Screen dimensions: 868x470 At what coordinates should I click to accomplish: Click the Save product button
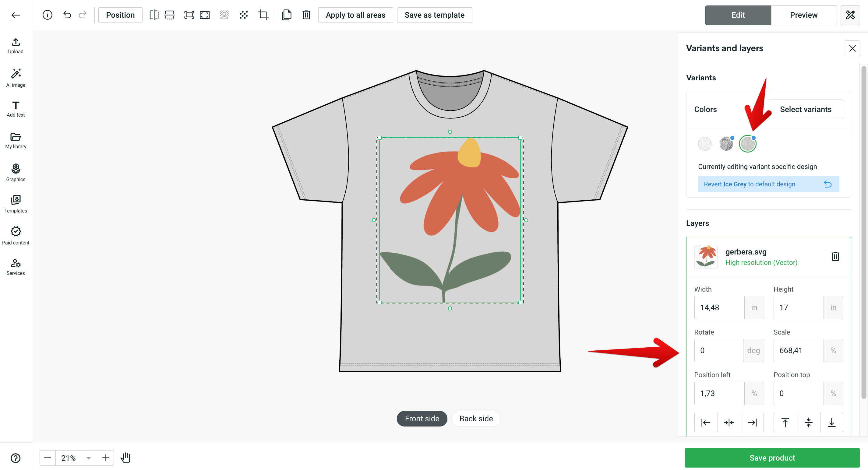pyautogui.click(x=772, y=458)
